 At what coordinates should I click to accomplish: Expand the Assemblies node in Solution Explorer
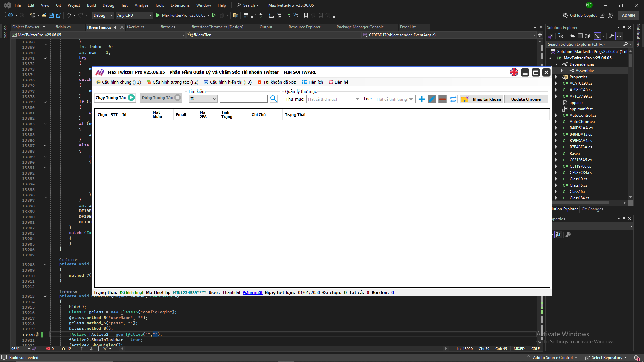tap(562, 71)
